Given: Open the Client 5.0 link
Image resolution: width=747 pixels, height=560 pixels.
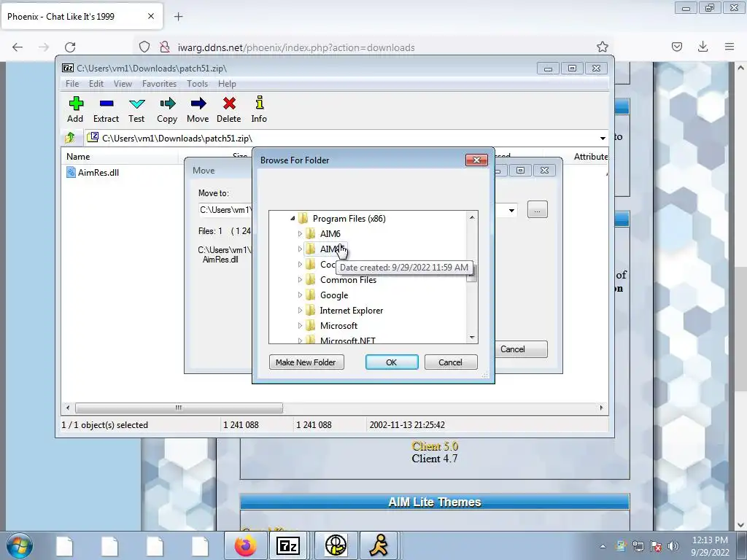Looking at the screenshot, I should (x=435, y=446).
